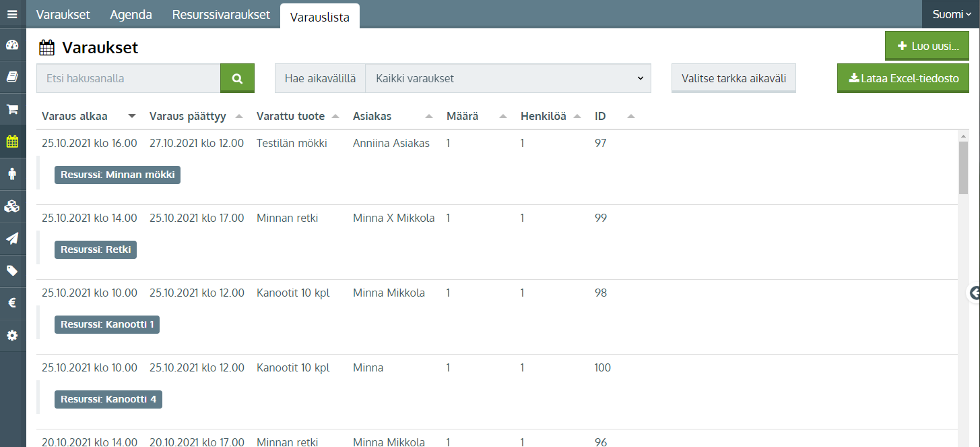Open the shopping cart icon in sidebar
Screen dimensions: 980x447
coord(13,109)
